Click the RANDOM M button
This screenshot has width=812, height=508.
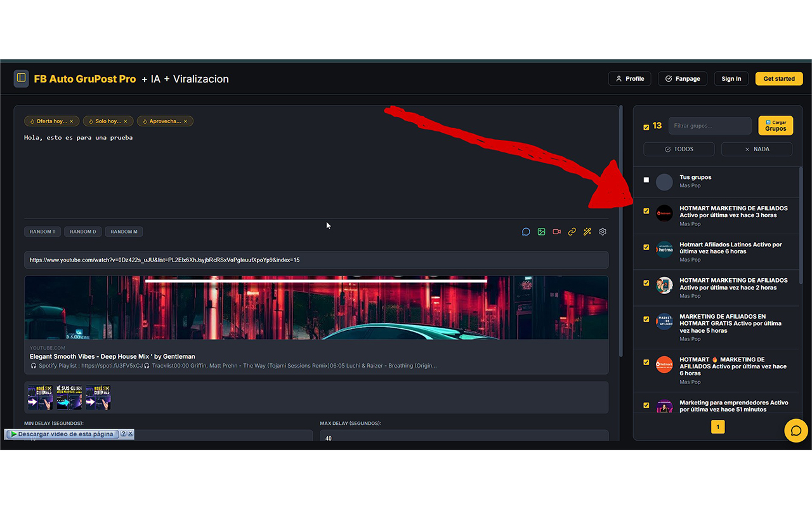click(x=124, y=232)
